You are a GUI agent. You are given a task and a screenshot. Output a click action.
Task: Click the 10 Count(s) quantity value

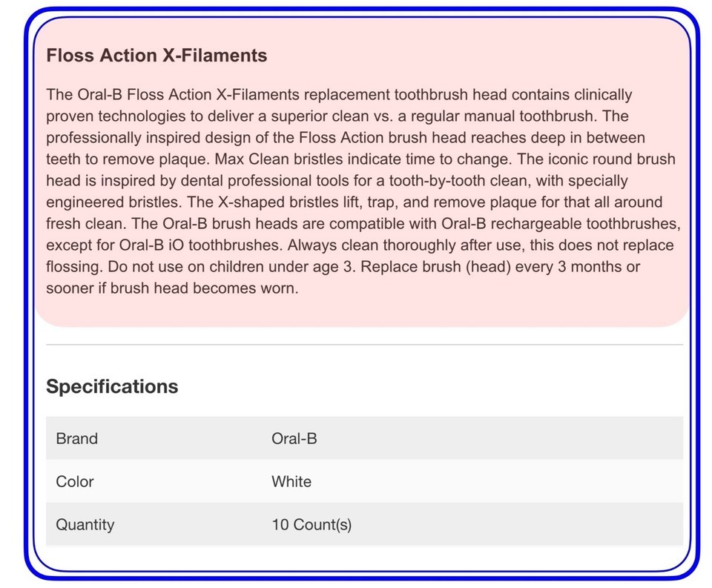coord(311,524)
